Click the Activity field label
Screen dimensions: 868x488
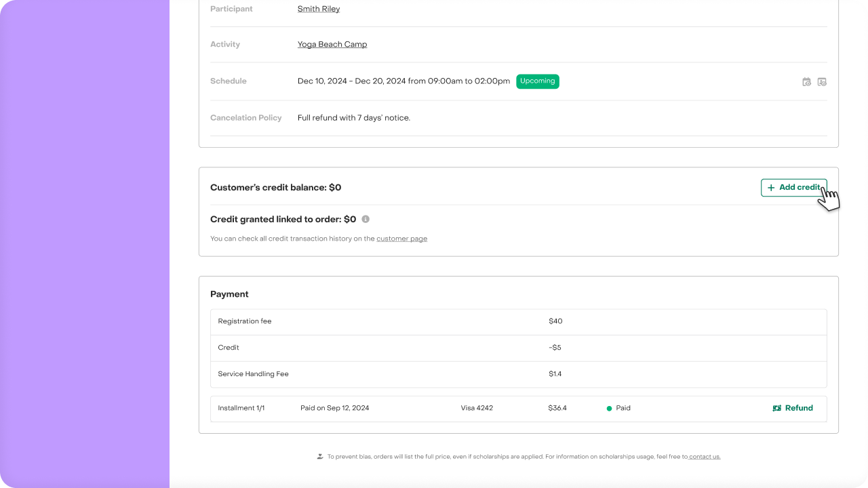[225, 44]
